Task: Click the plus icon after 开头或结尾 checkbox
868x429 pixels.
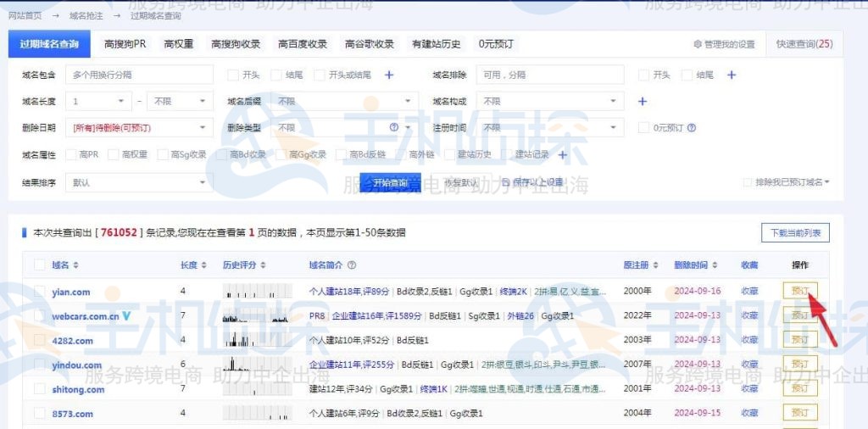Action: click(x=389, y=75)
